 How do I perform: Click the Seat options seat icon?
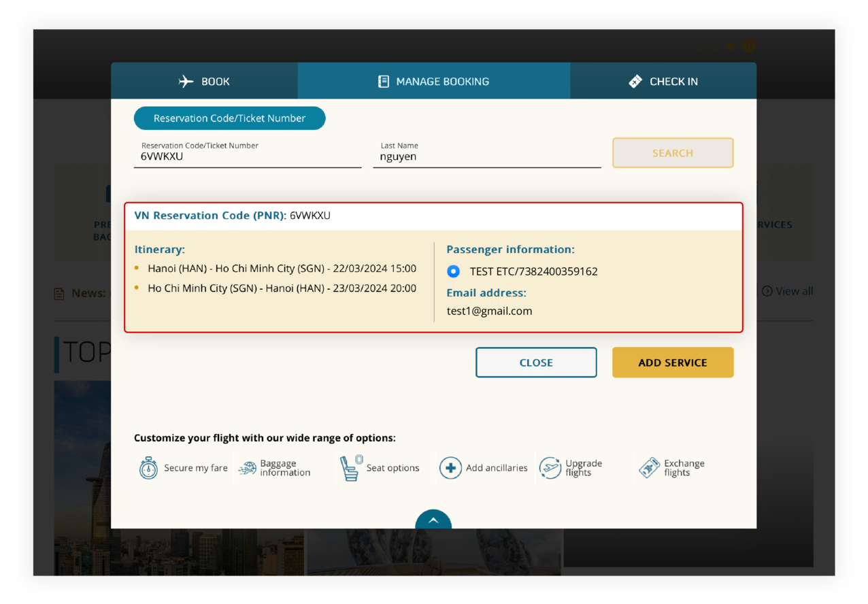[349, 468]
